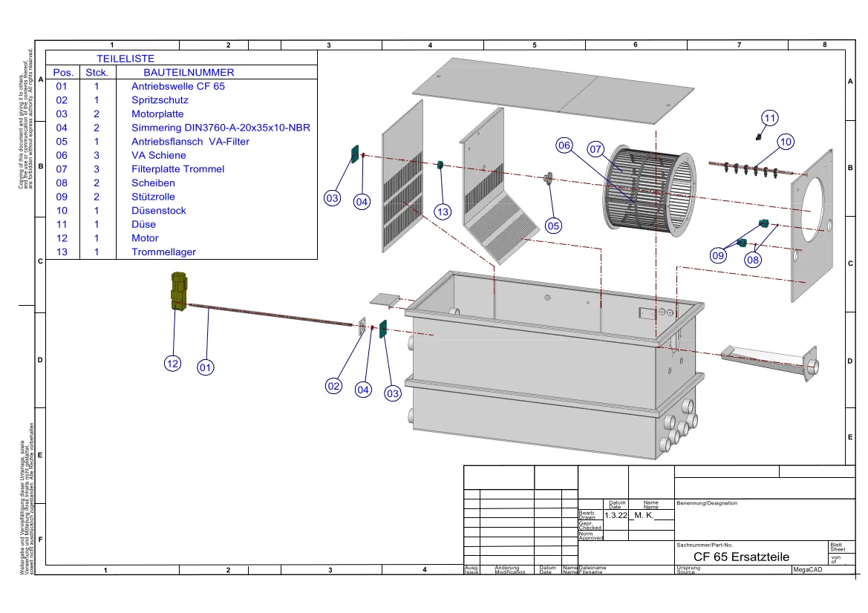Select the flat cover plate on top
868x613 pixels.
pos(544,89)
